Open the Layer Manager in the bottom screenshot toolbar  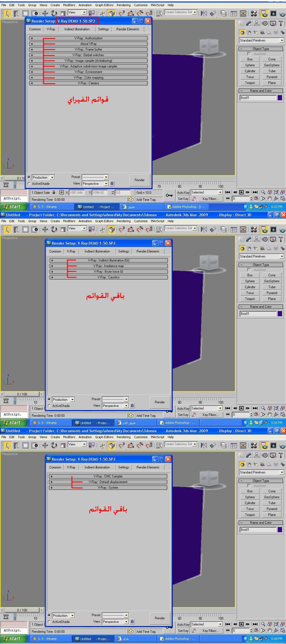tap(223, 445)
